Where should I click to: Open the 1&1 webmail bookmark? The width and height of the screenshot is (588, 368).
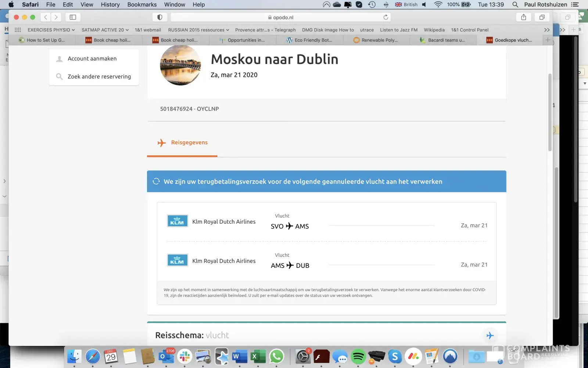(x=148, y=30)
